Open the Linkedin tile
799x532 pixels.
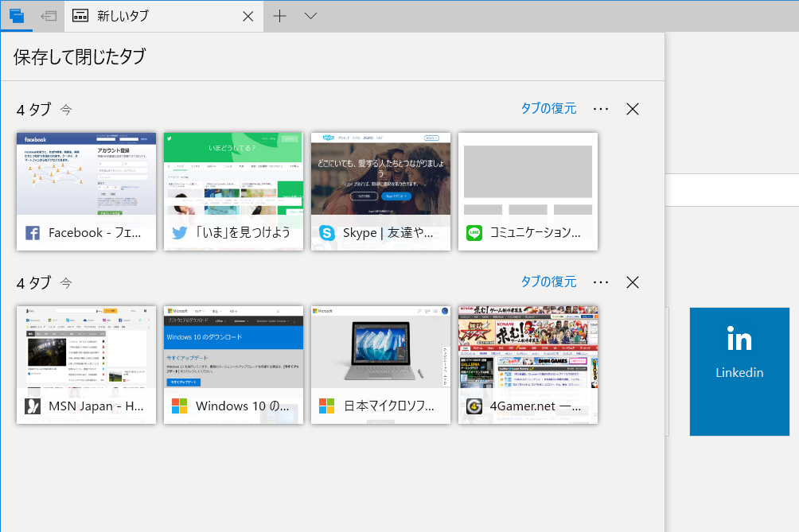(739, 371)
